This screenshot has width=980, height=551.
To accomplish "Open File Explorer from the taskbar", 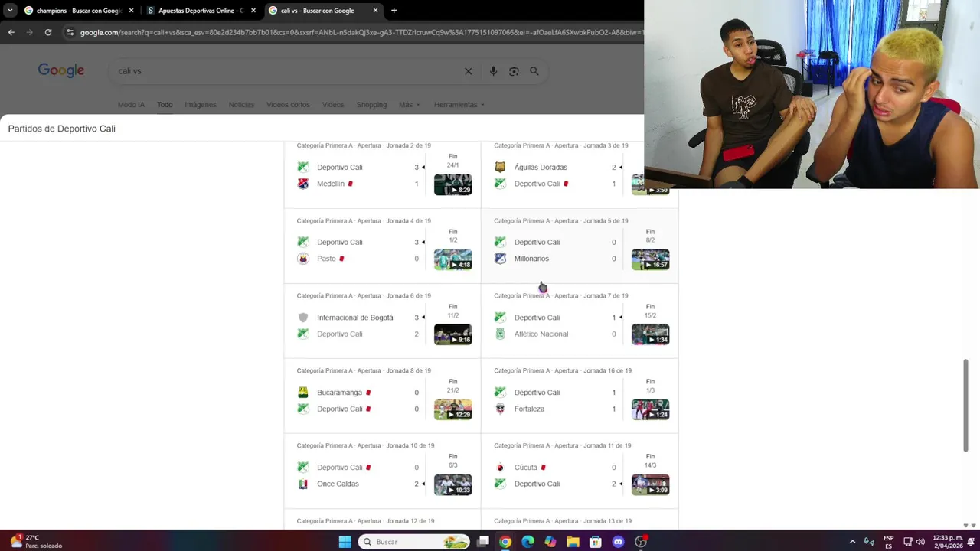I will tap(573, 542).
